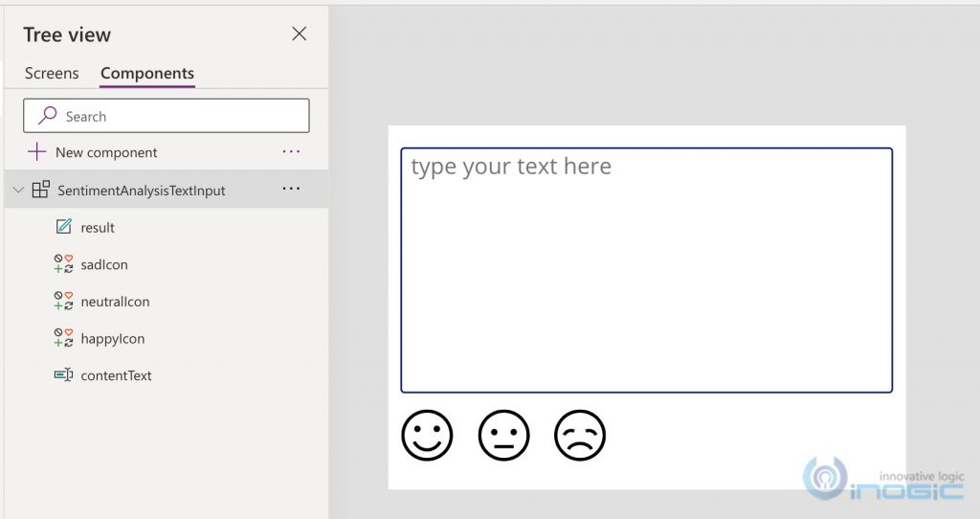
Task: Open more options next to New component
Action: tap(291, 151)
